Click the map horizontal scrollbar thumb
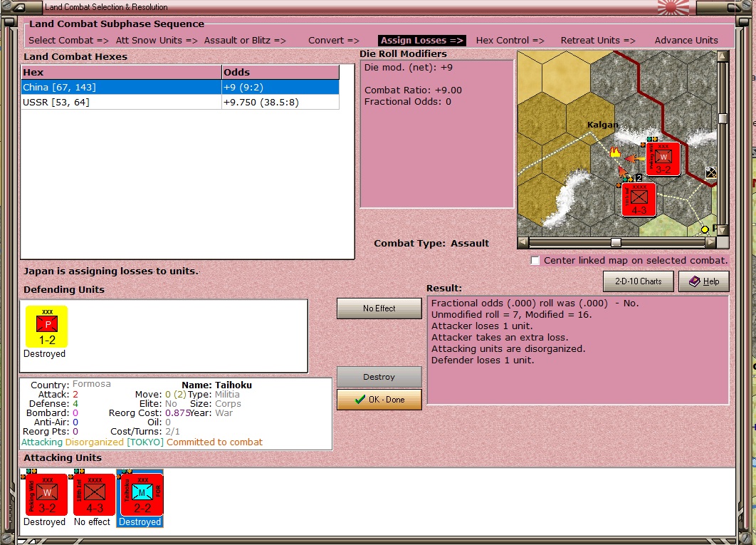This screenshot has width=756, height=545. coord(616,242)
